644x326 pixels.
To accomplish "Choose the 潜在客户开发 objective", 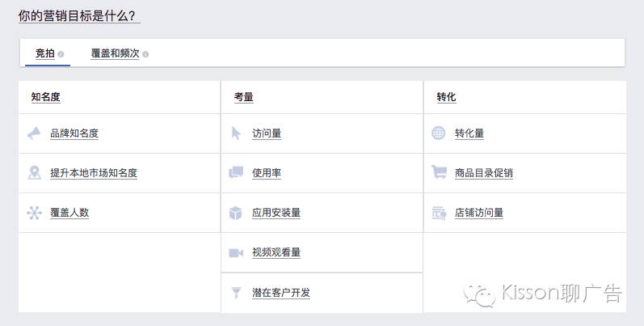I will point(322,293).
